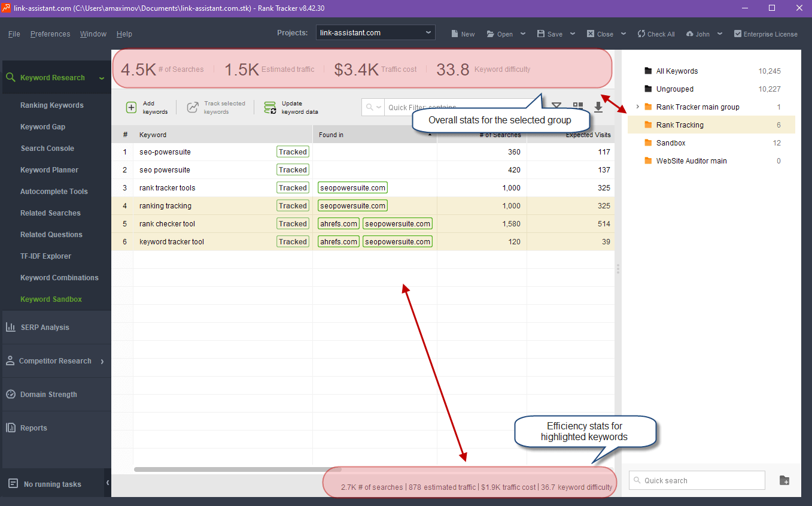Click the export download arrow icon
The image size is (812, 506).
pos(598,107)
